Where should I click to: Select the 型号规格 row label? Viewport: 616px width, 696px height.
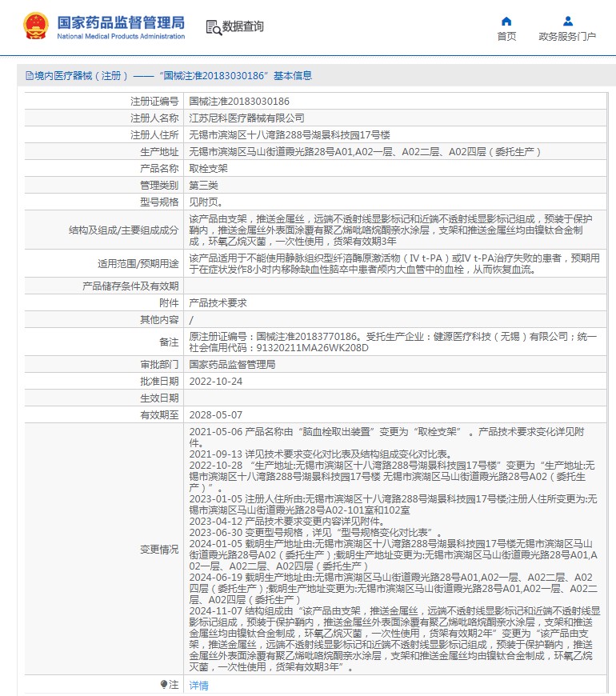159,202
